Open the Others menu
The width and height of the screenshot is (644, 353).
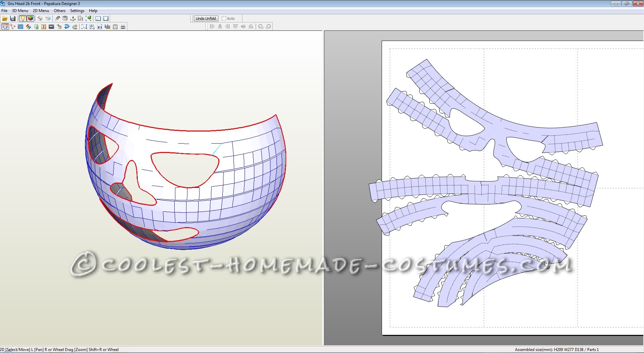tap(59, 11)
